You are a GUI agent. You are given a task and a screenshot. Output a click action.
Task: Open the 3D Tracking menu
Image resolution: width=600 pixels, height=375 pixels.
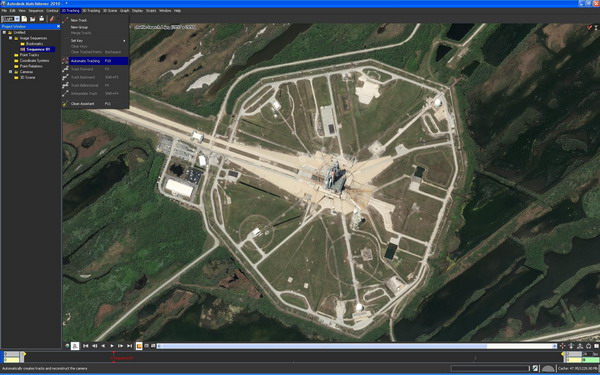point(91,11)
